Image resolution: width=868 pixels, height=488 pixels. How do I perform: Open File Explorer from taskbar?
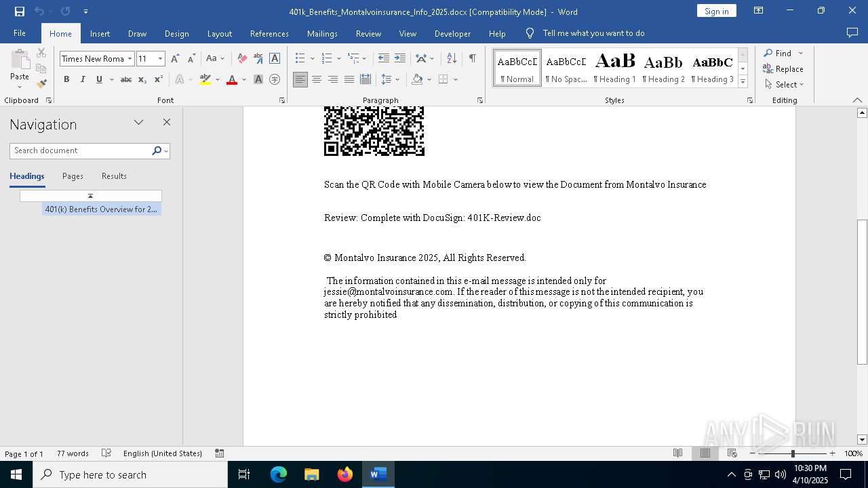pos(312,474)
